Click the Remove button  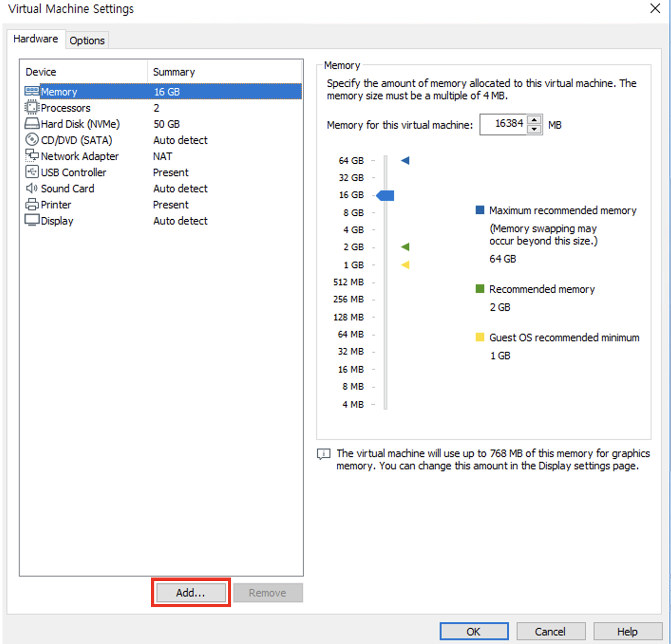[268, 592]
